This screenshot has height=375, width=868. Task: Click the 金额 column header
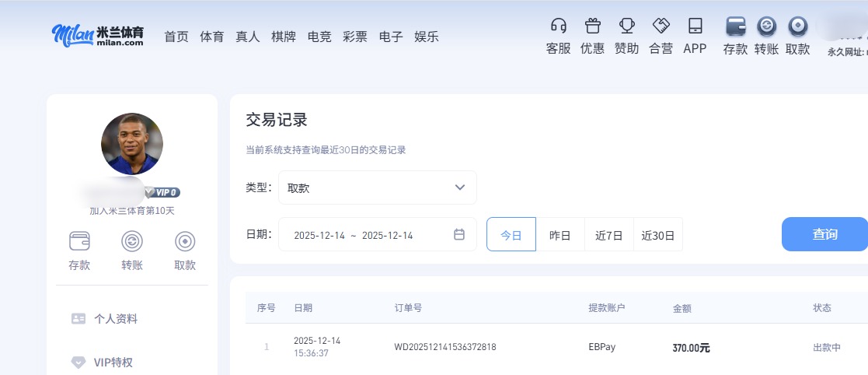click(x=682, y=309)
